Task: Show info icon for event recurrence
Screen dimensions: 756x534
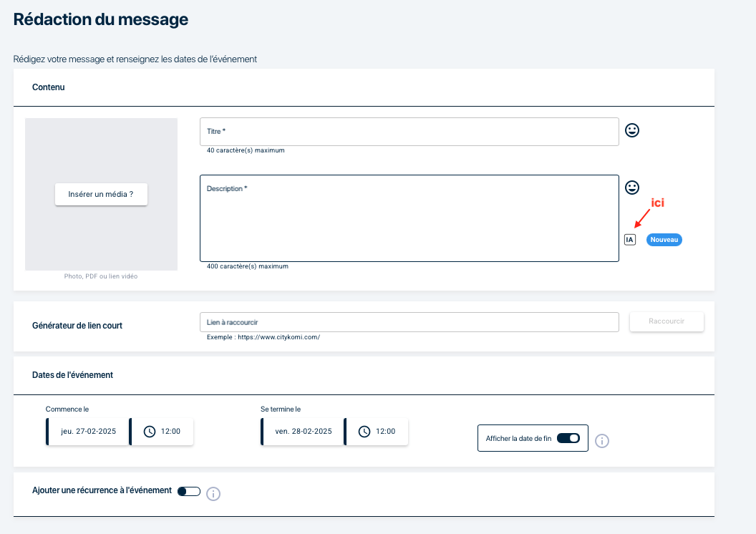Action: pos(213,493)
